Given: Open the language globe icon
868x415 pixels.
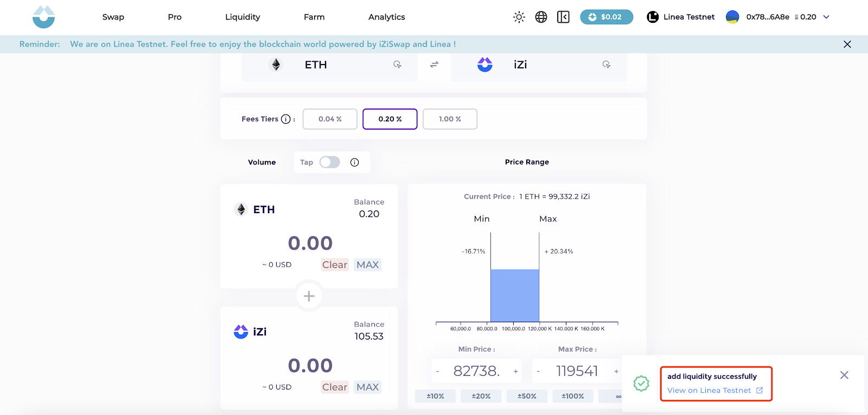Looking at the screenshot, I should pos(541,17).
